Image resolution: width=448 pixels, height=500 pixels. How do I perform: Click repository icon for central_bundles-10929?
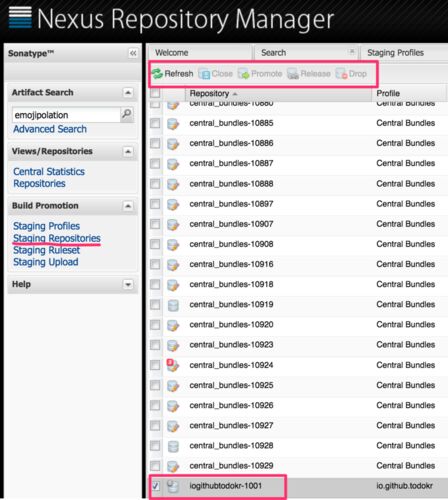coord(173,466)
